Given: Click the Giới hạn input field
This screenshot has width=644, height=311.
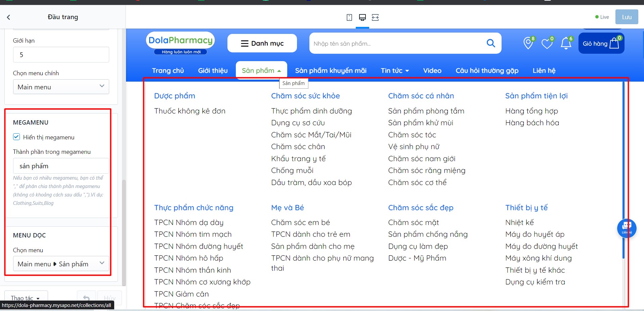Looking at the screenshot, I should click(x=61, y=54).
